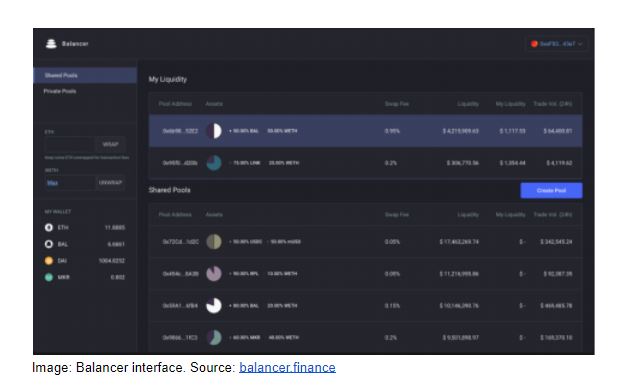The image size is (617, 385).
Task: Click the orange DAI token icon
Action: tap(49, 261)
